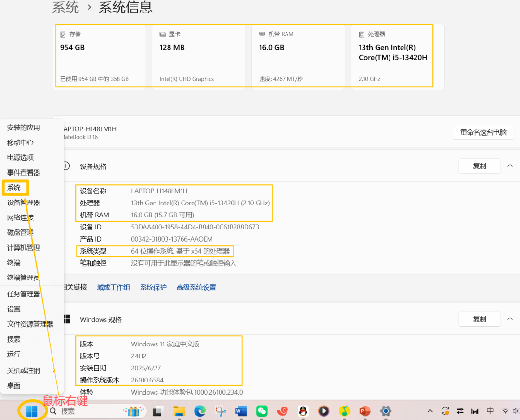Open the Wi-Fi network tray icon
Screen dimensions: 520x420
pos(505,411)
